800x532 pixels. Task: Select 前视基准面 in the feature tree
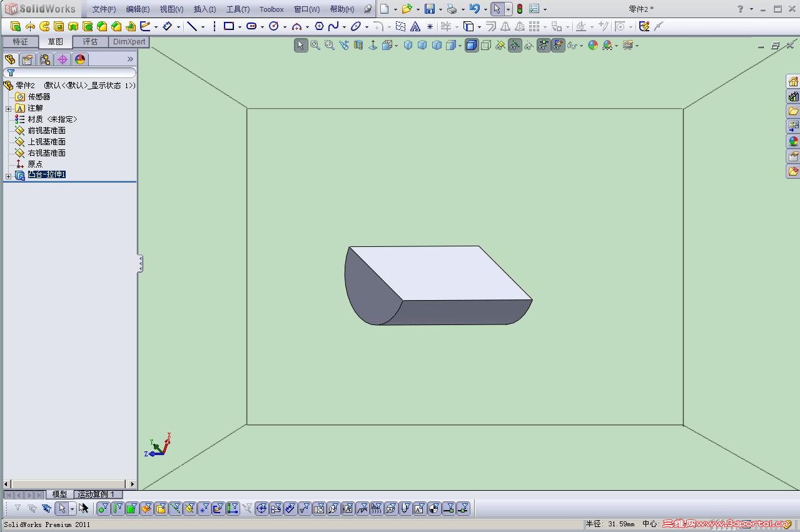[46, 131]
